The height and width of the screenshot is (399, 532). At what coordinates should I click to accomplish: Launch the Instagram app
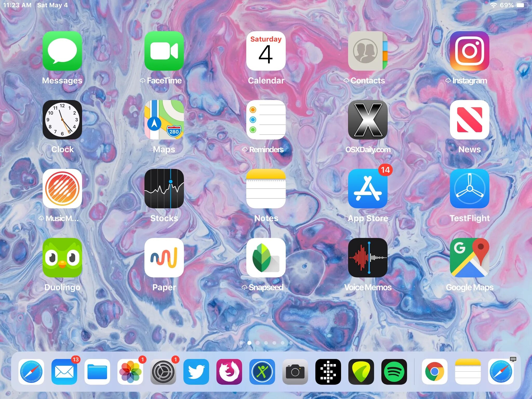tap(470, 51)
